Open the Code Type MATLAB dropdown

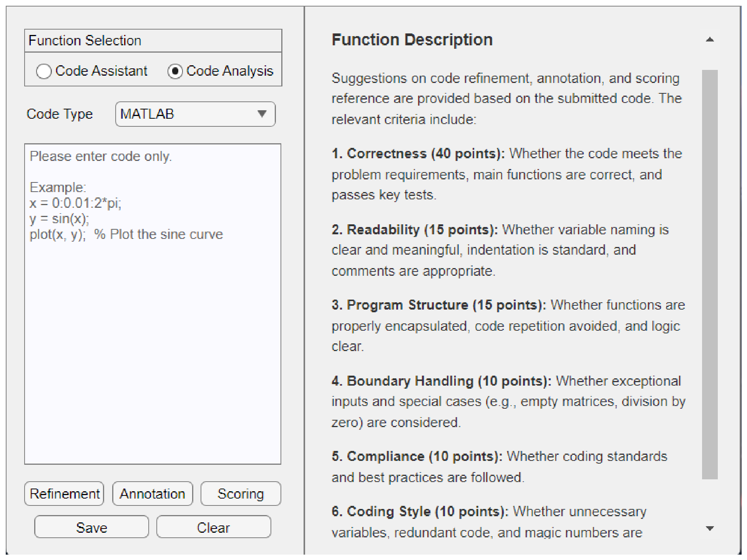(x=195, y=114)
